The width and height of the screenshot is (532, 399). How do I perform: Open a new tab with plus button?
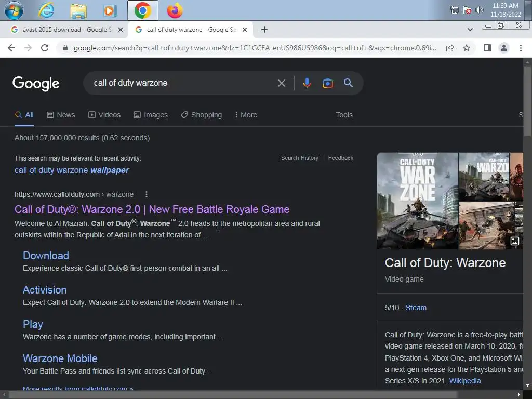(264, 30)
